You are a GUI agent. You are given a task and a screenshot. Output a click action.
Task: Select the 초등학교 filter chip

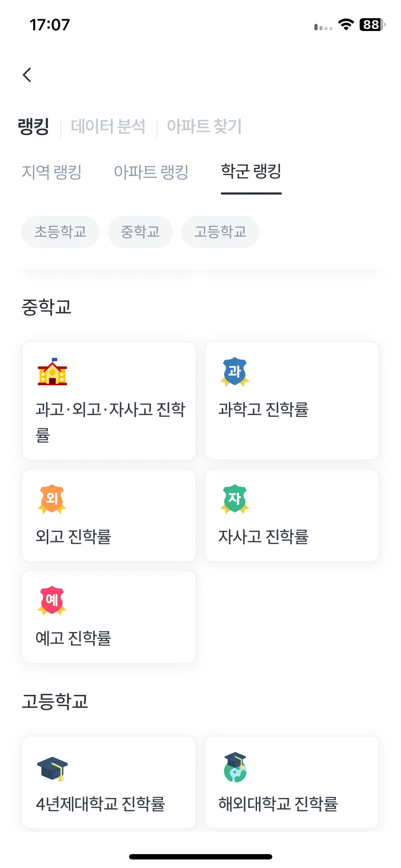pos(60,232)
